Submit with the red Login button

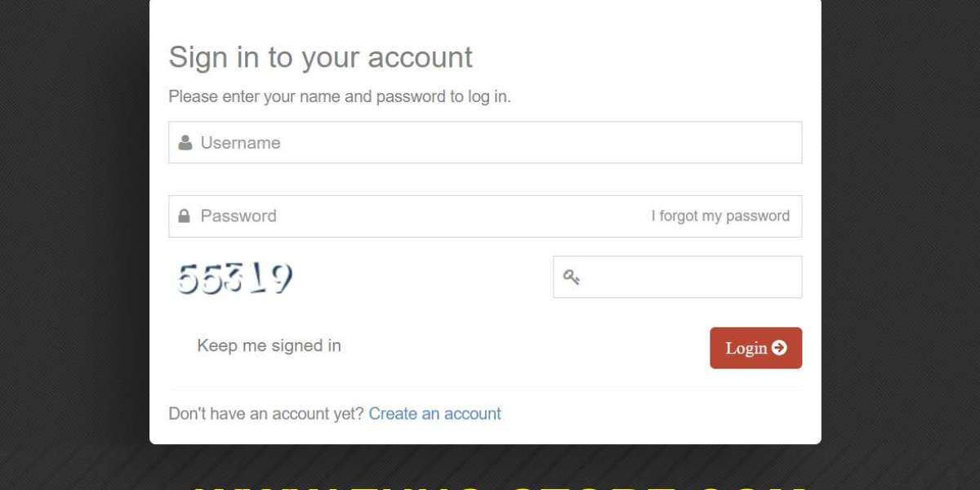coord(756,348)
